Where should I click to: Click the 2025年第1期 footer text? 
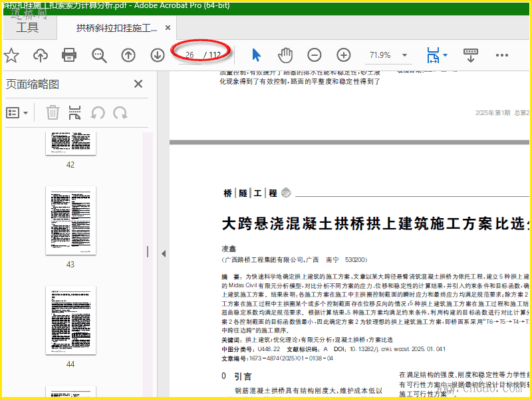(493, 112)
